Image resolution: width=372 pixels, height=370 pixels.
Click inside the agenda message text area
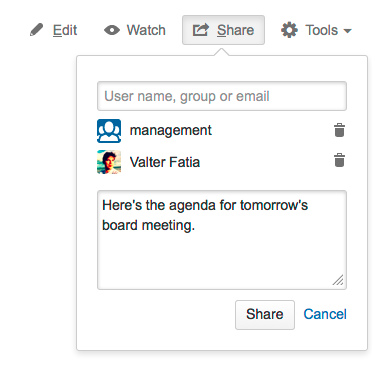click(222, 240)
